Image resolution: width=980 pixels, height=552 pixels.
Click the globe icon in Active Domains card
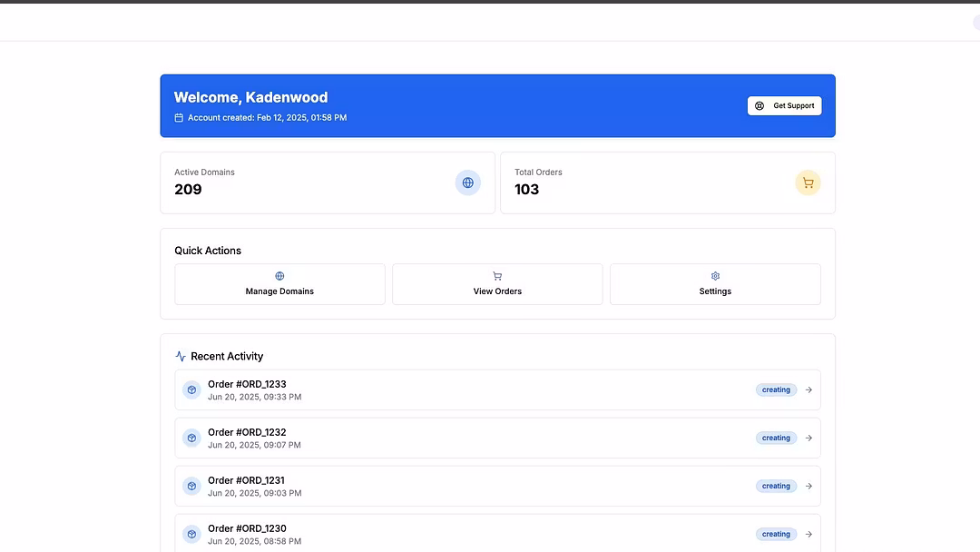click(467, 182)
